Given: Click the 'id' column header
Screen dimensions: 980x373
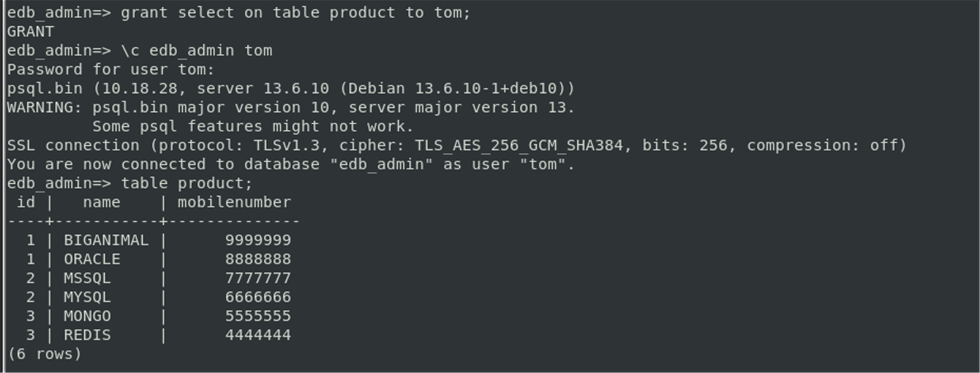Looking at the screenshot, I should point(26,202).
